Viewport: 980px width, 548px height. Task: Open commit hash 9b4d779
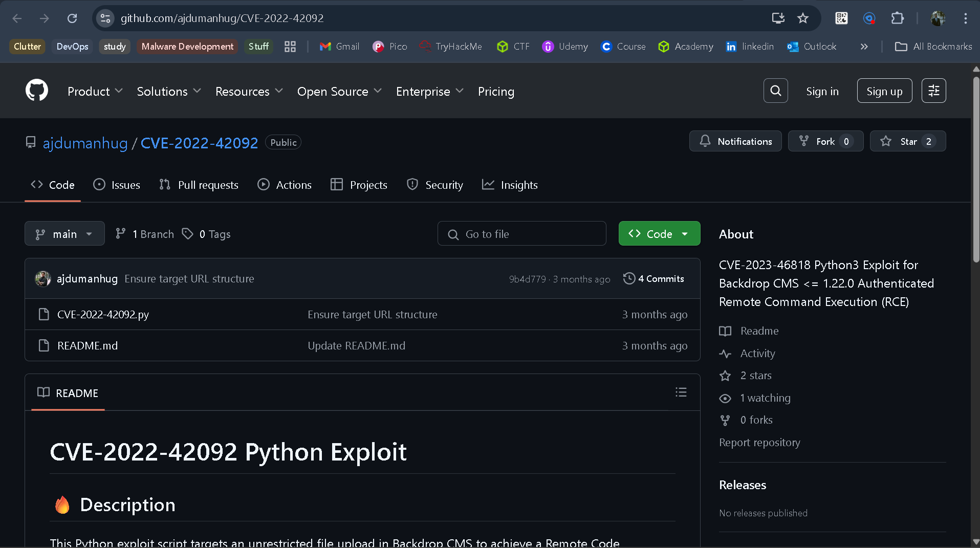tap(527, 279)
